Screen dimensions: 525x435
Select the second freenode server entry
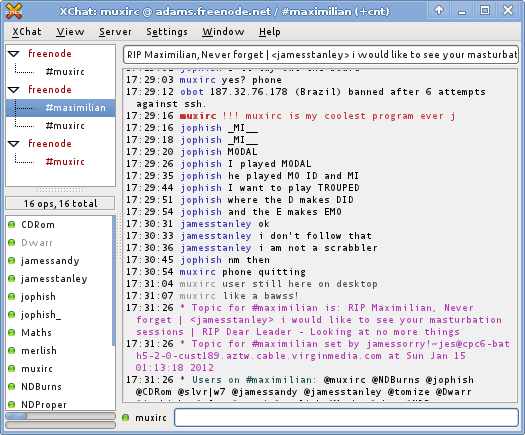[x=50, y=90]
